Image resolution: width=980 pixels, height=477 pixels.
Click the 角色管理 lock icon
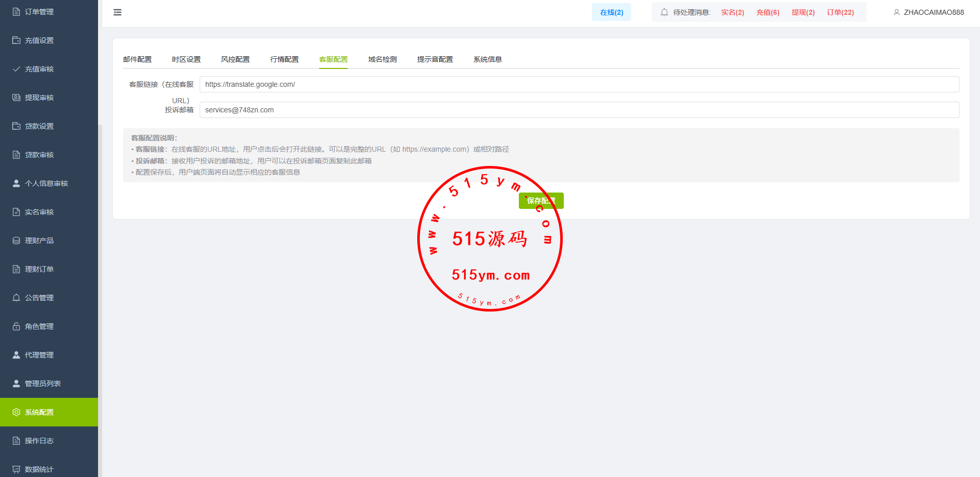16,326
